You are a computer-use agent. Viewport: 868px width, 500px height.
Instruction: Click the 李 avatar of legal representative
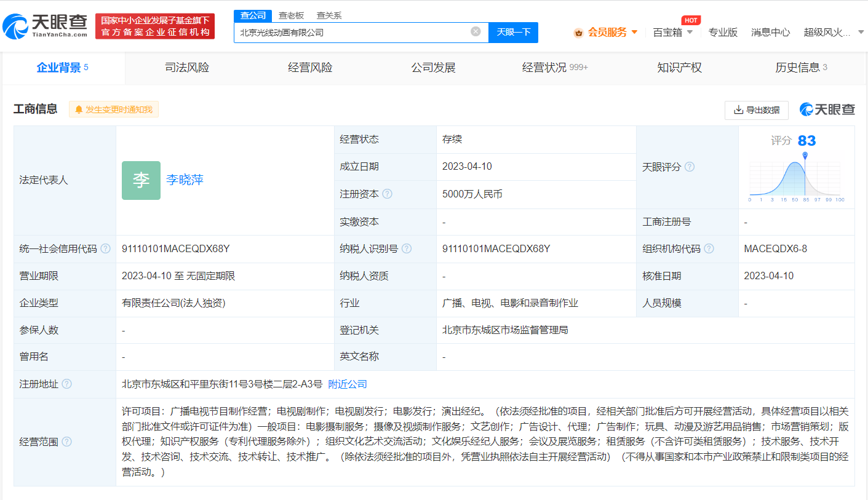click(x=141, y=180)
